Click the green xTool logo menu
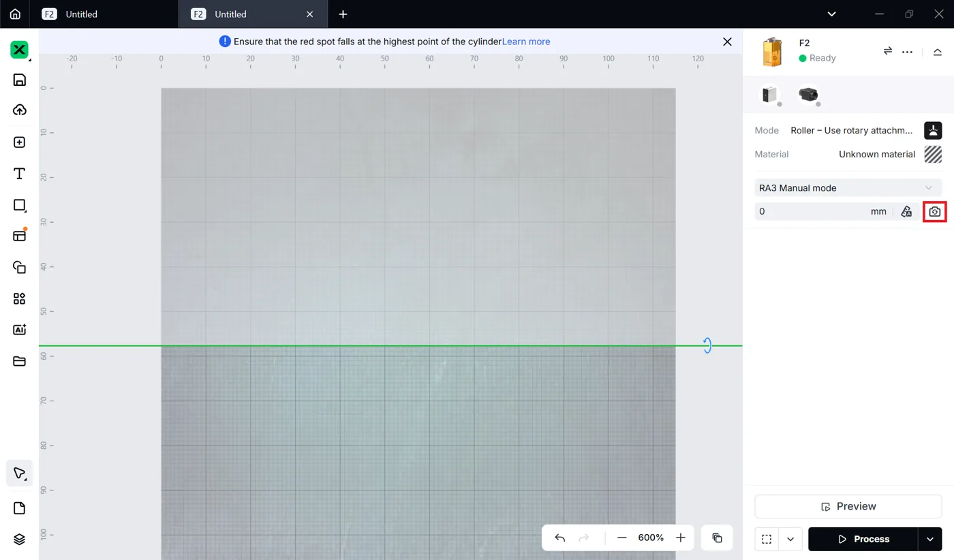This screenshot has height=560, width=954. tap(19, 50)
